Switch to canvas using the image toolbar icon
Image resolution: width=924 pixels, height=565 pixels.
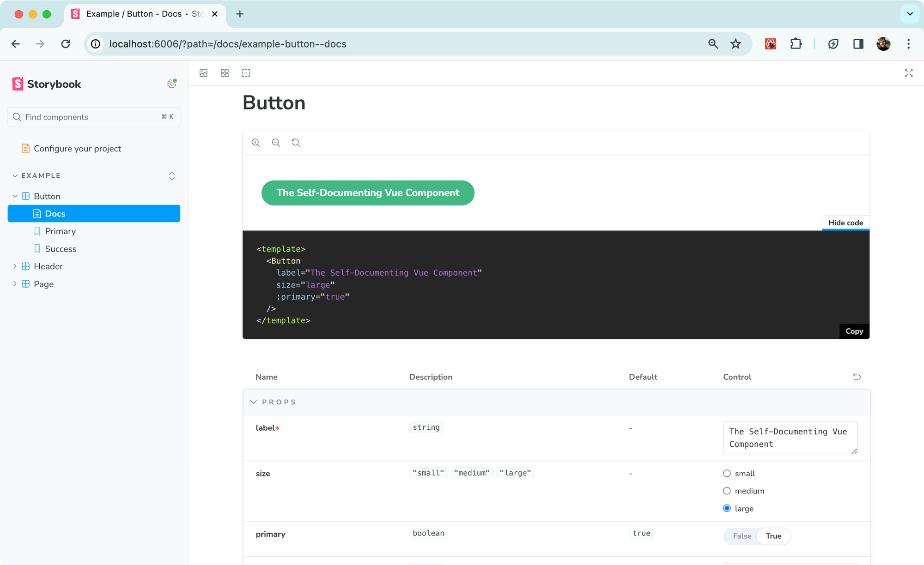click(x=203, y=73)
